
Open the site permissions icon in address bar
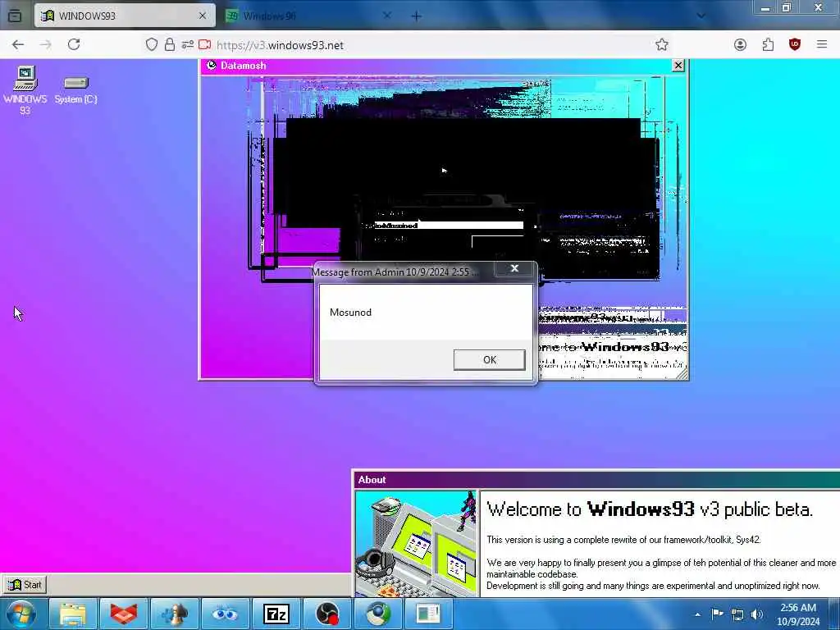(x=187, y=44)
